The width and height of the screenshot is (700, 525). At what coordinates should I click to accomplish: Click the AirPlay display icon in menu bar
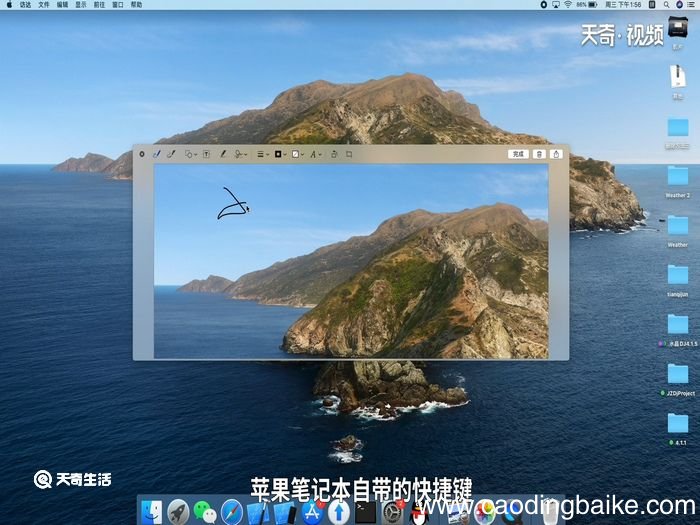click(x=556, y=4)
